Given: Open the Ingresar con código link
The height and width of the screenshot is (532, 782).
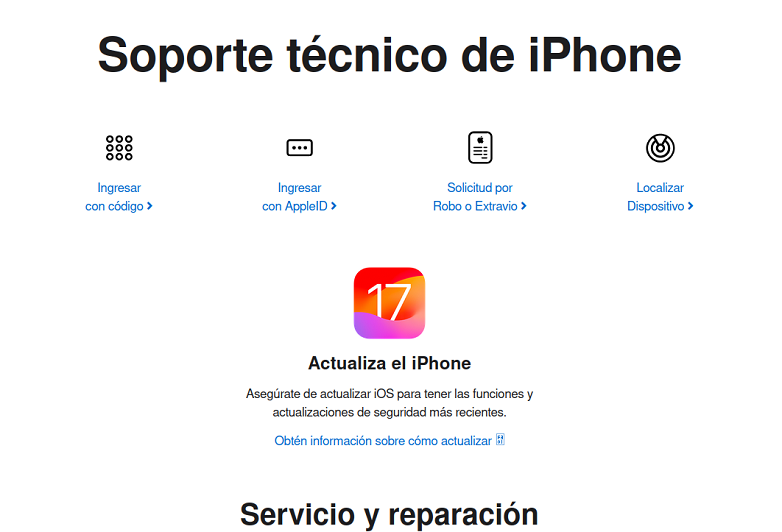Looking at the screenshot, I should [x=119, y=197].
